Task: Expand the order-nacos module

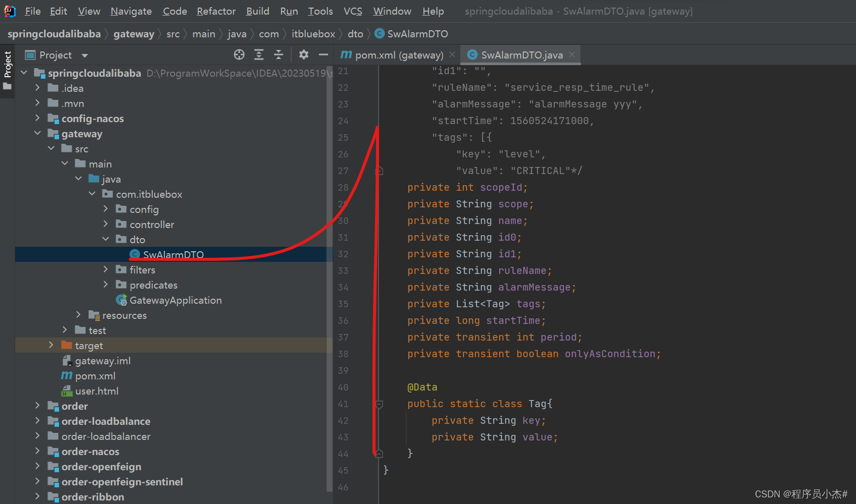Action: coord(37,452)
